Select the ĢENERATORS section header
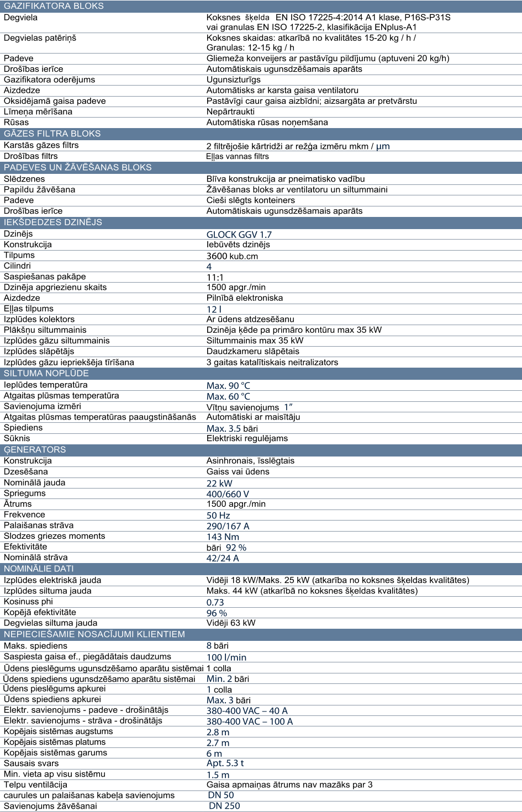The width and height of the screenshot is (522, 812). pos(261,449)
